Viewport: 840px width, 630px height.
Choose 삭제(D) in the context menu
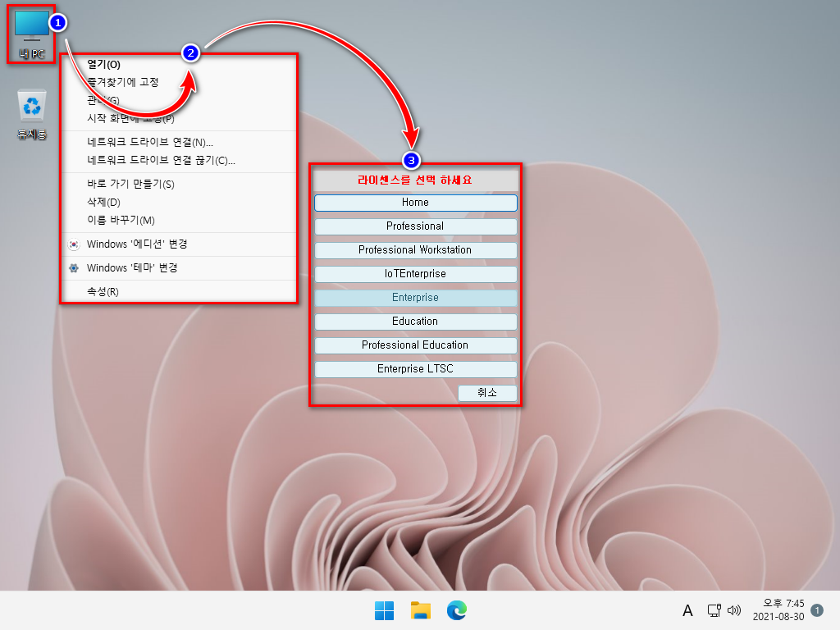pyautogui.click(x=179, y=202)
